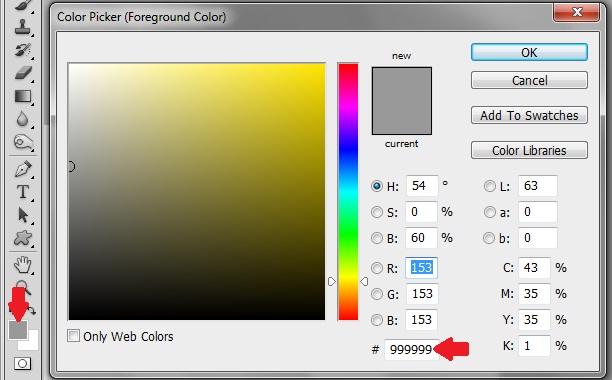Click the vertical hue spectrum slider

point(348,192)
